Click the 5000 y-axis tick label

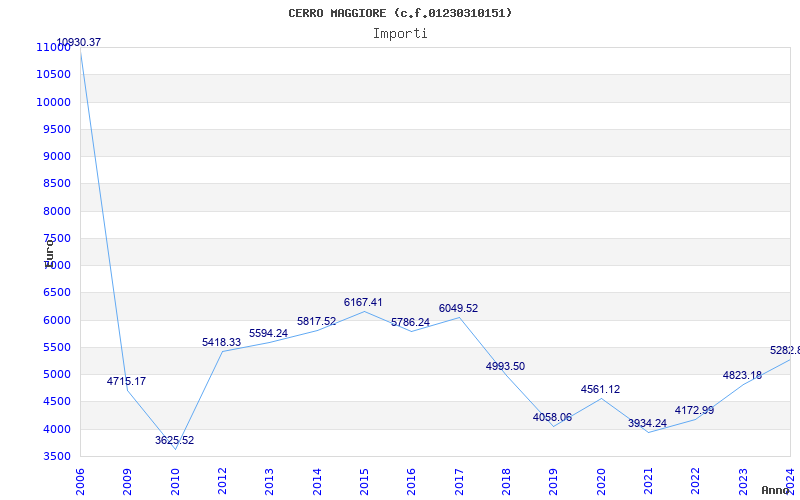(x=56, y=374)
